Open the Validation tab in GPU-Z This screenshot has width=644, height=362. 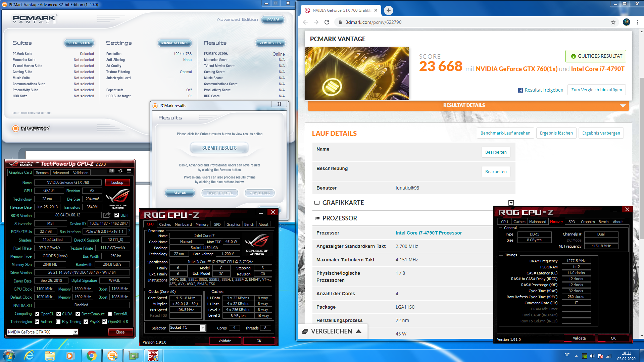(81, 173)
